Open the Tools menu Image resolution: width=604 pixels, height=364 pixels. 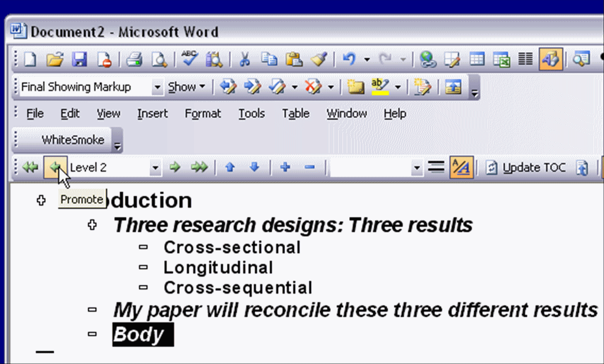pos(252,114)
